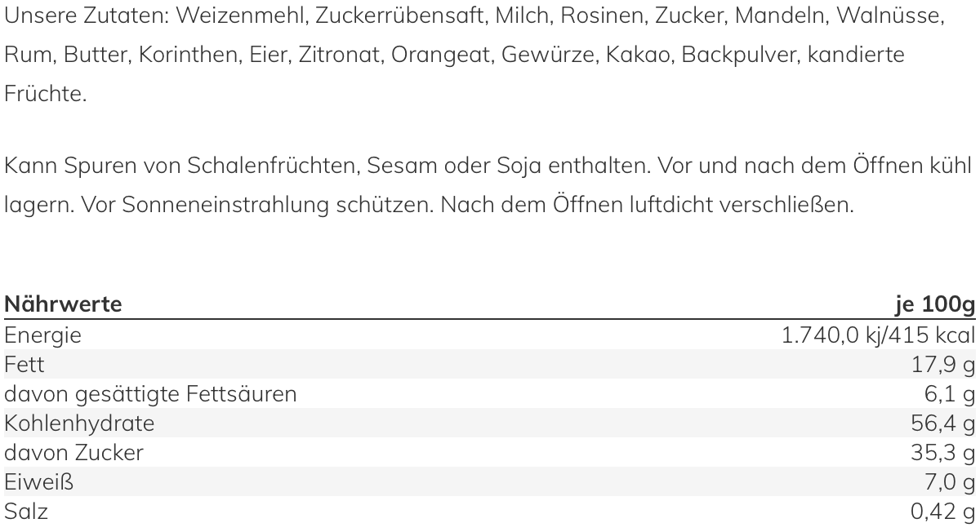The height and width of the screenshot is (532, 980).
Task: Click the 1.740,0 kj/415 kcal value
Action: click(878, 335)
